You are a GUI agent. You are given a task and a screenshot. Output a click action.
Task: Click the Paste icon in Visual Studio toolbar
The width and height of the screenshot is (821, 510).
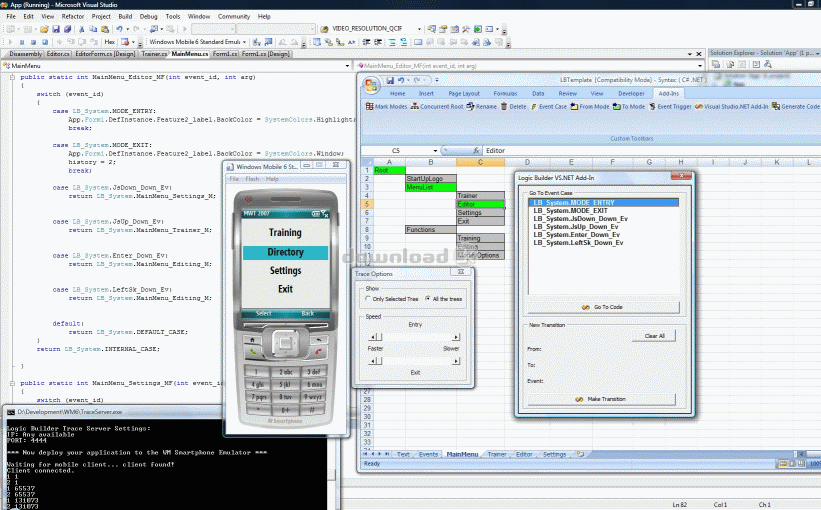click(105, 29)
